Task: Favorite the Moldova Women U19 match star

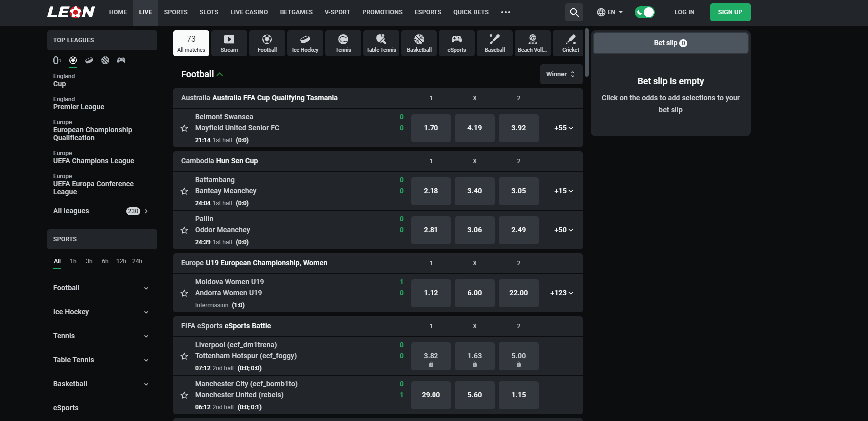Action: [184, 293]
